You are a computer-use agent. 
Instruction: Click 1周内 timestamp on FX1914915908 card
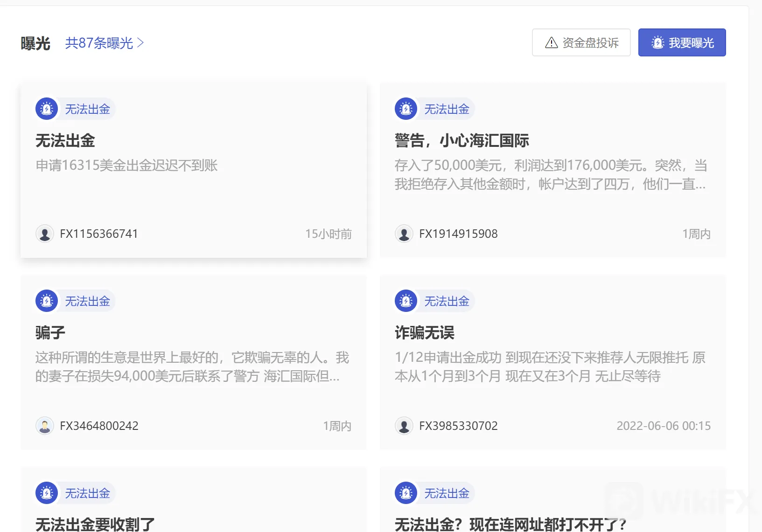696,234
